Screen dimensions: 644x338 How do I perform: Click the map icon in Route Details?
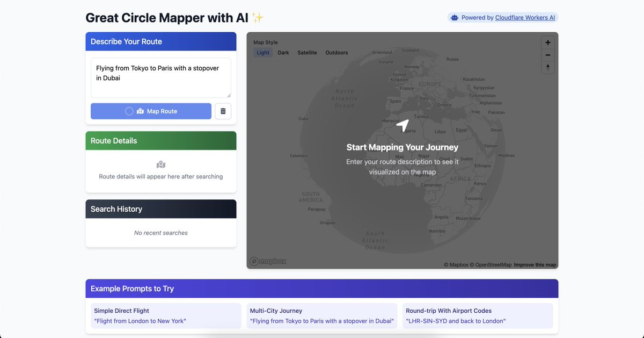click(x=161, y=164)
